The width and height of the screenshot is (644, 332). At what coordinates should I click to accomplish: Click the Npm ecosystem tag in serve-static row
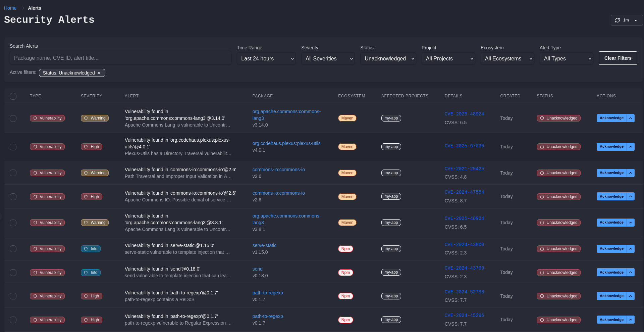pyautogui.click(x=345, y=249)
